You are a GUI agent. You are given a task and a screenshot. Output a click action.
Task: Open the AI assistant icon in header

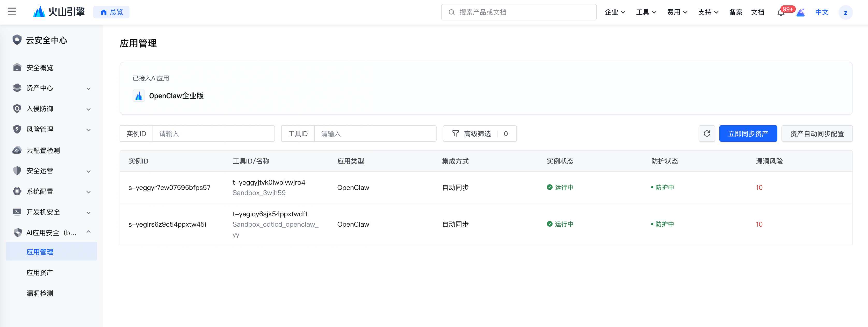coord(801,12)
